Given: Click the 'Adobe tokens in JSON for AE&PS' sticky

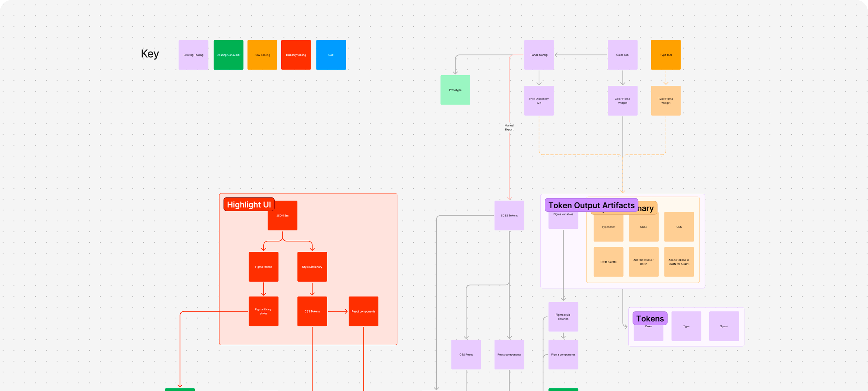Looking at the screenshot, I should (x=679, y=262).
